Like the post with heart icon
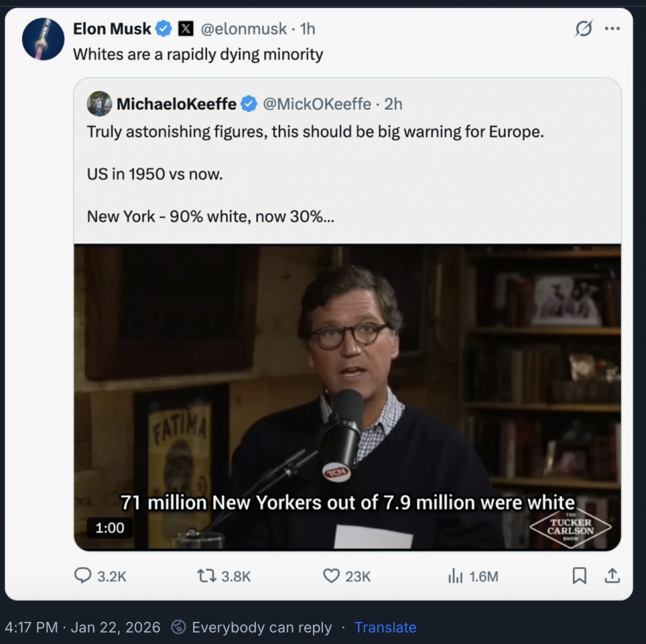The width and height of the screenshot is (646, 644). click(332, 575)
